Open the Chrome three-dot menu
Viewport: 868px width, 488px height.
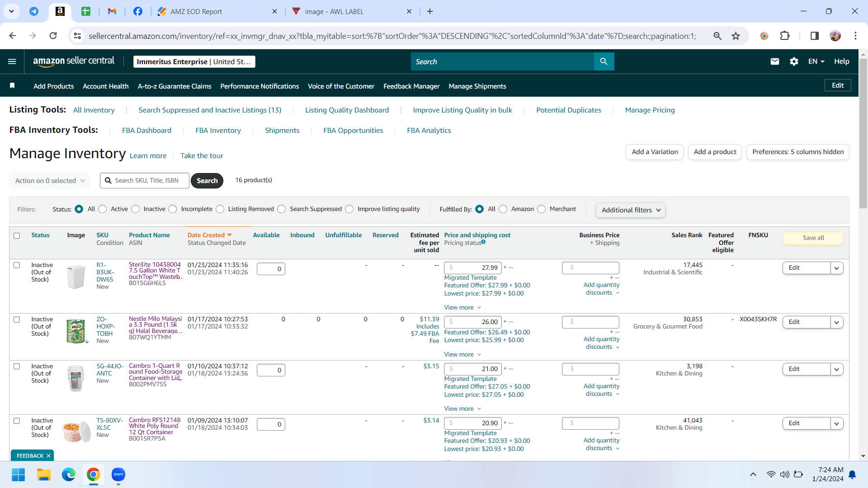[x=855, y=36]
